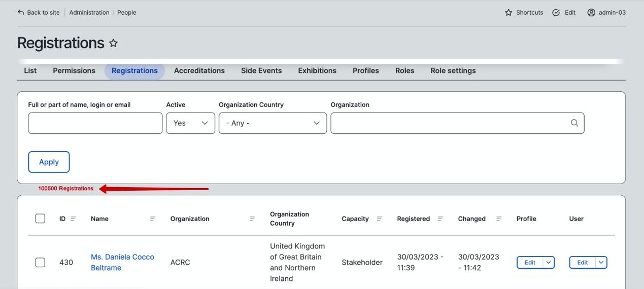Screen dimensions: 644x289
Task: Click the Administration breadcrumb link
Action: point(89,12)
